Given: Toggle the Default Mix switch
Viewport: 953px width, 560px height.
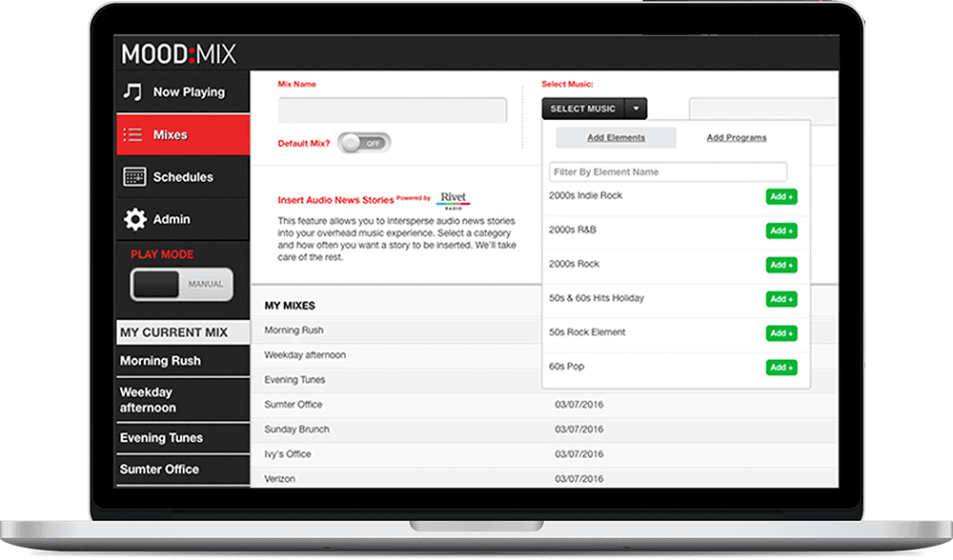Looking at the screenshot, I should click(364, 144).
